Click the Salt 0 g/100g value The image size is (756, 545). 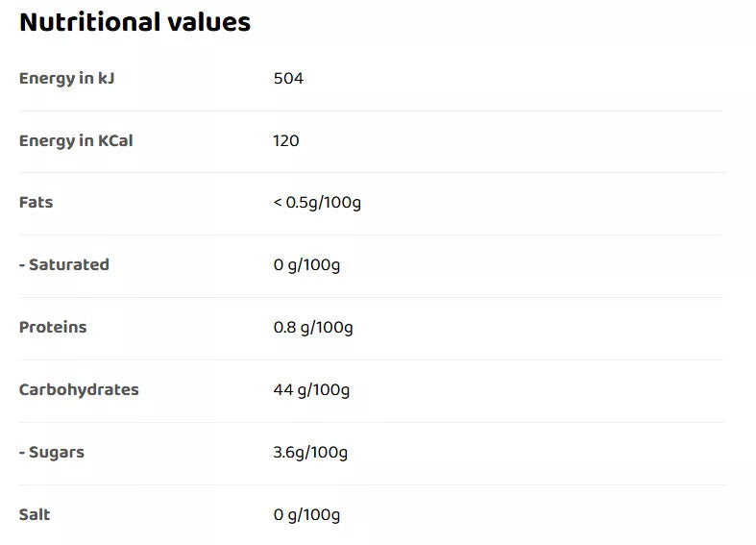[306, 514]
